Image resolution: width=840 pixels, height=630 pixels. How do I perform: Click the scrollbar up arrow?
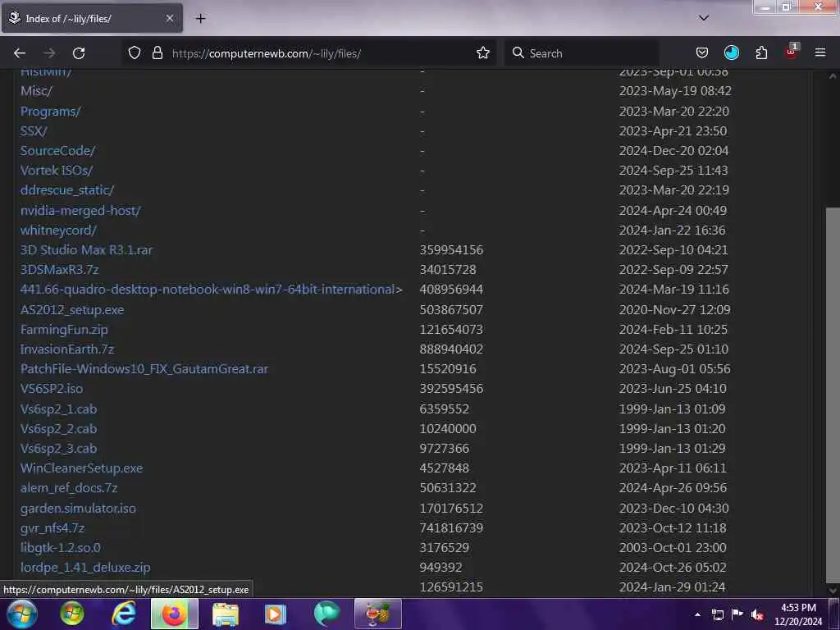click(x=833, y=76)
